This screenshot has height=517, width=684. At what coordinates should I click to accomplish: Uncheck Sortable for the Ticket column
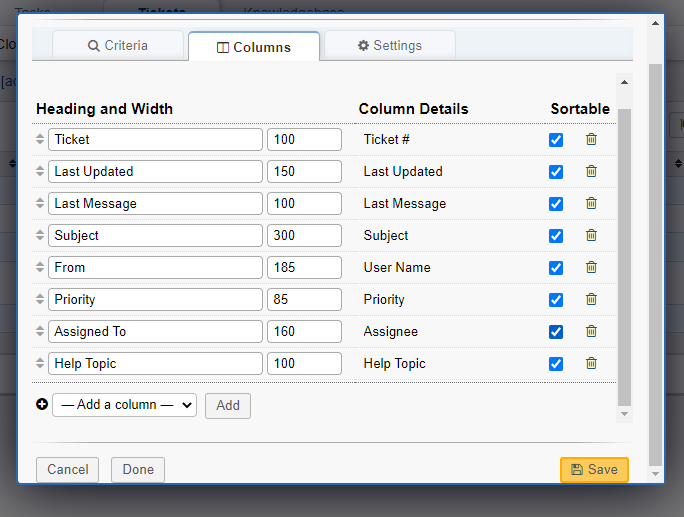(x=556, y=140)
